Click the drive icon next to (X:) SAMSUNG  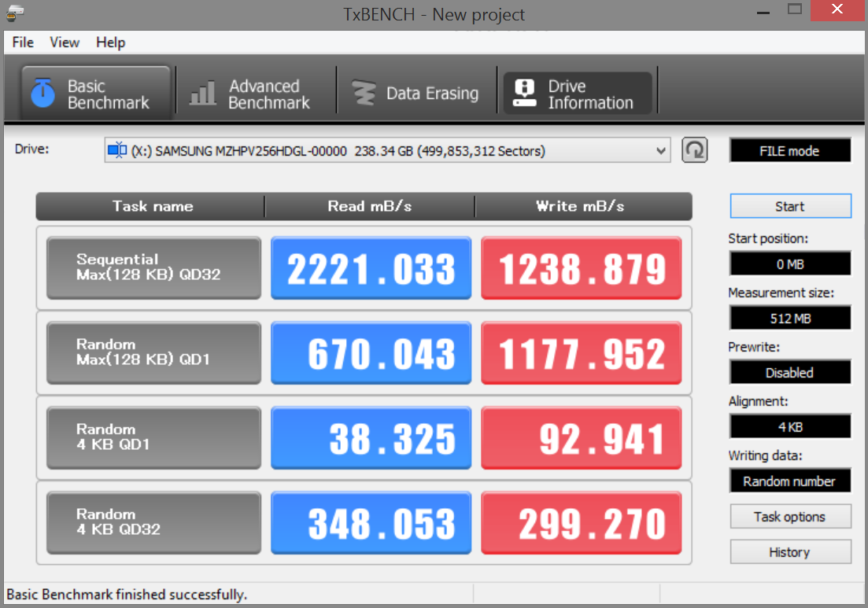click(116, 150)
